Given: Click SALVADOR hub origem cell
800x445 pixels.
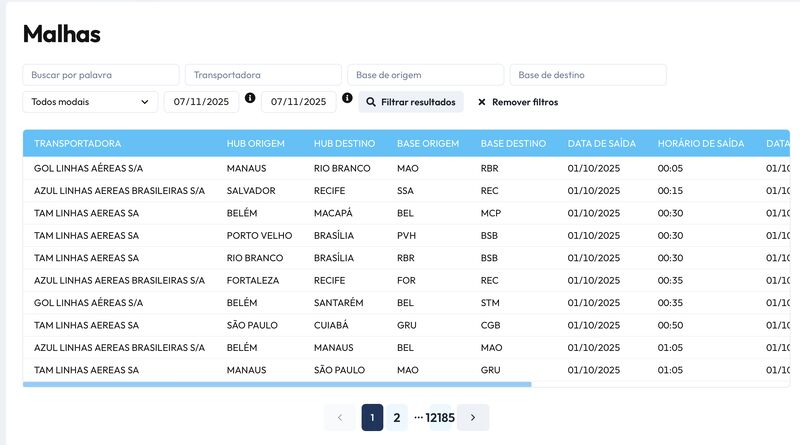Looking at the screenshot, I should 251,191.
